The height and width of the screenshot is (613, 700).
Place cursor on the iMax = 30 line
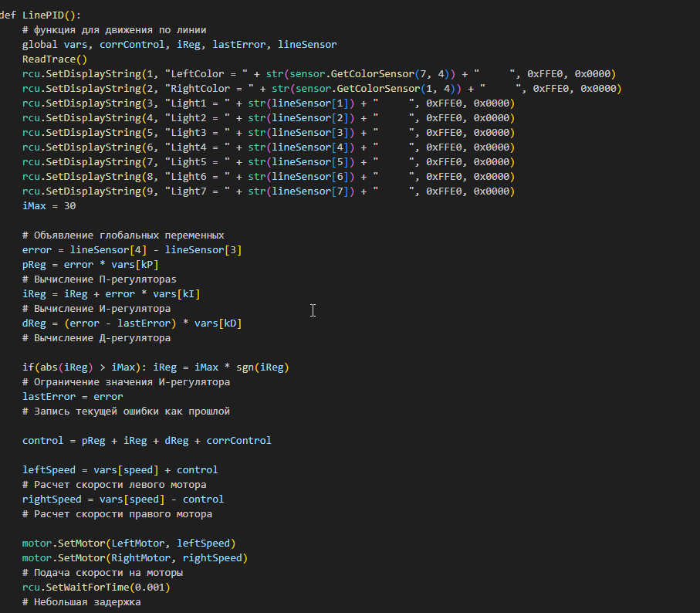pos(49,206)
